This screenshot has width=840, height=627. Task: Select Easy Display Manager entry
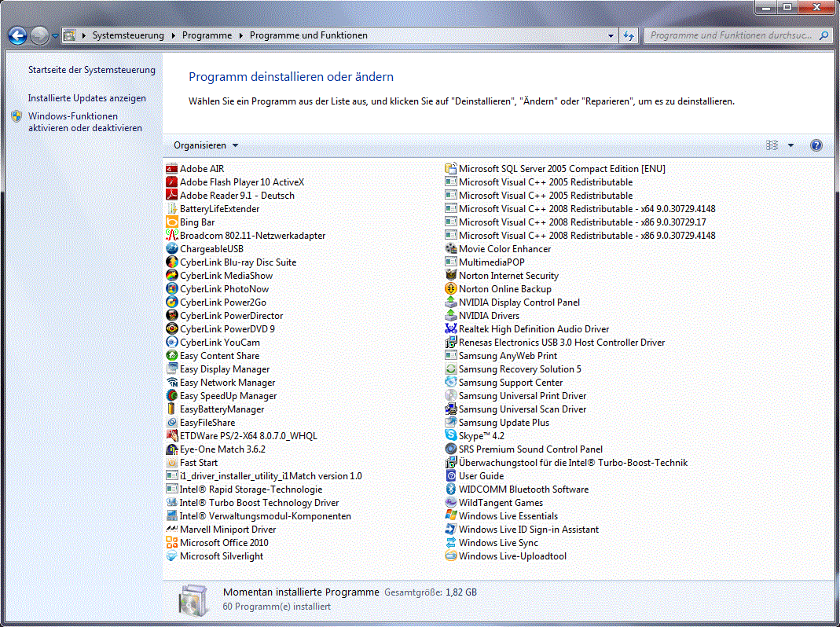click(218, 369)
